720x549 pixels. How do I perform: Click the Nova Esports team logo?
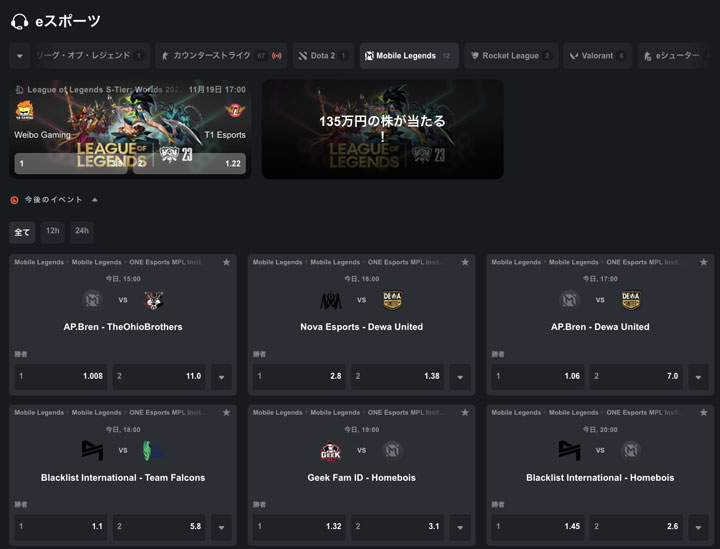pos(331,300)
